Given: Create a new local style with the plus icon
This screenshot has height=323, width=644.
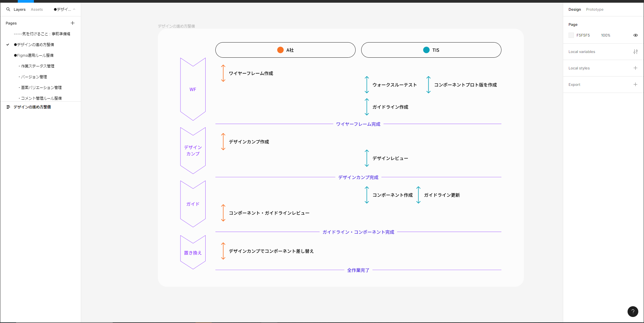Looking at the screenshot, I should 636,68.
